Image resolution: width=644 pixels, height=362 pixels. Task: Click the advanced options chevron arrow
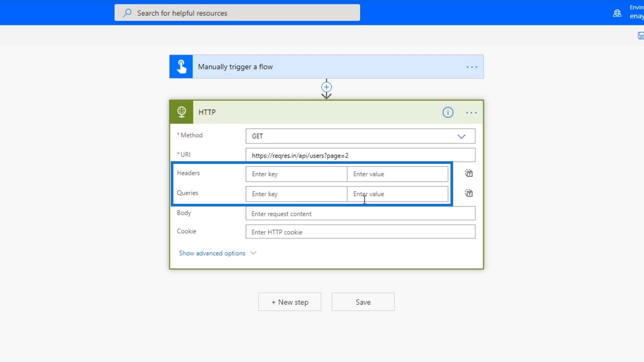click(x=254, y=253)
